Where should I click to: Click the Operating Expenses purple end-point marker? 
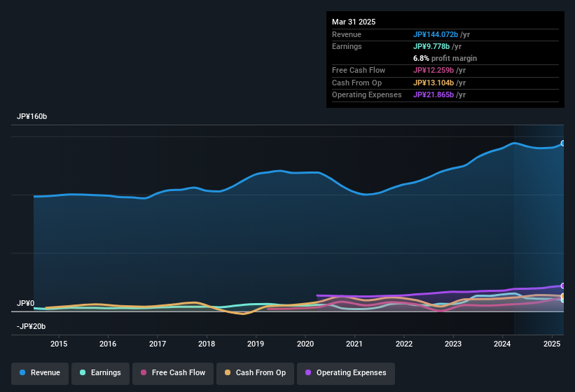[563, 286]
